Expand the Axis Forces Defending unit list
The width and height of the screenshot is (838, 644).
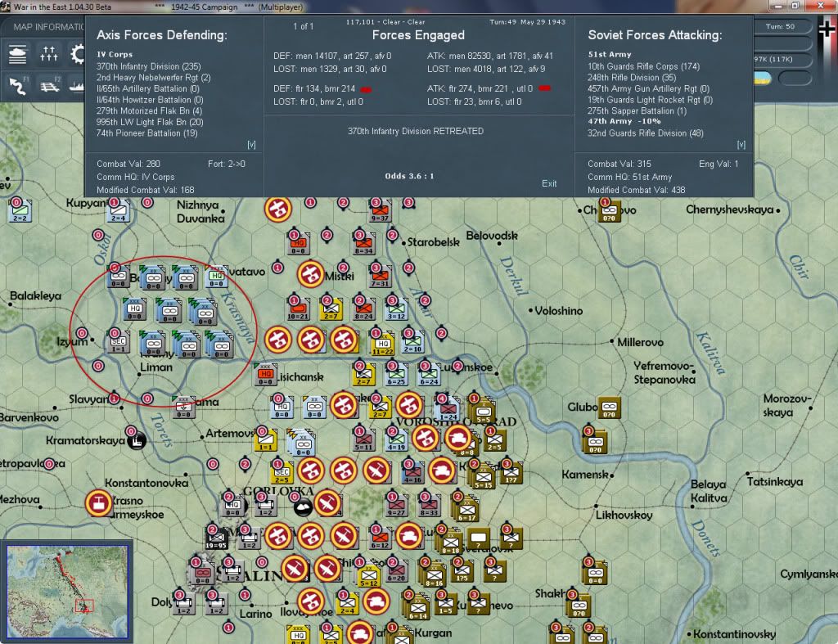point(251,145)
